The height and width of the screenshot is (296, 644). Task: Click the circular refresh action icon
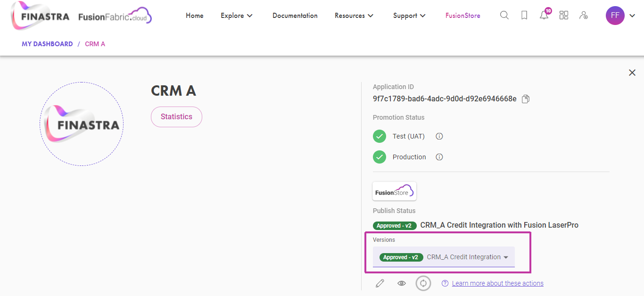423,283
